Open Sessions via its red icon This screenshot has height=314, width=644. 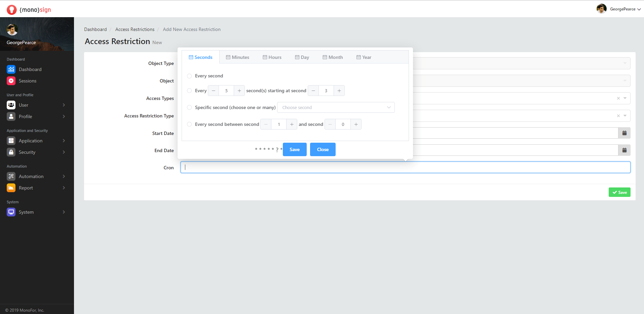coord(11,81)
